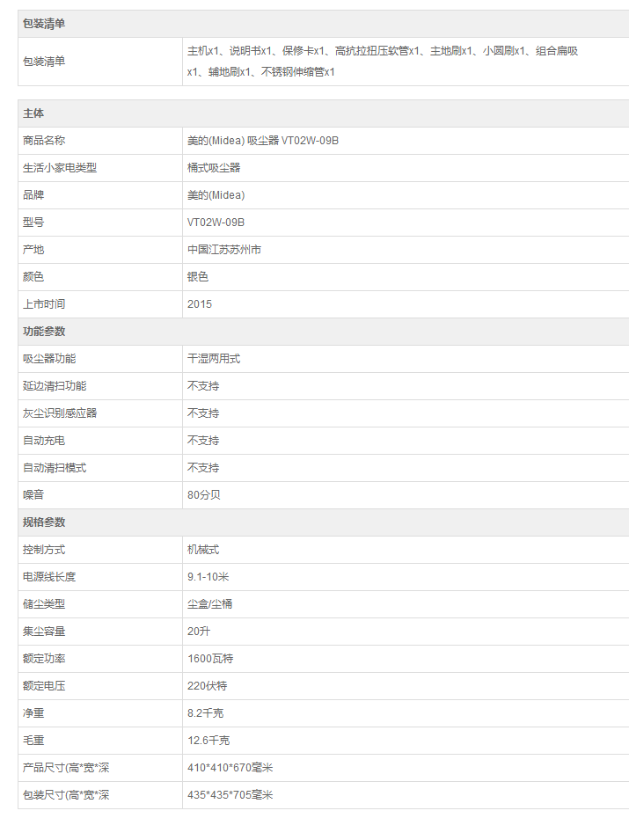
Task: Click the 上市时间 value 2015
Action: (x=200, y=304)
